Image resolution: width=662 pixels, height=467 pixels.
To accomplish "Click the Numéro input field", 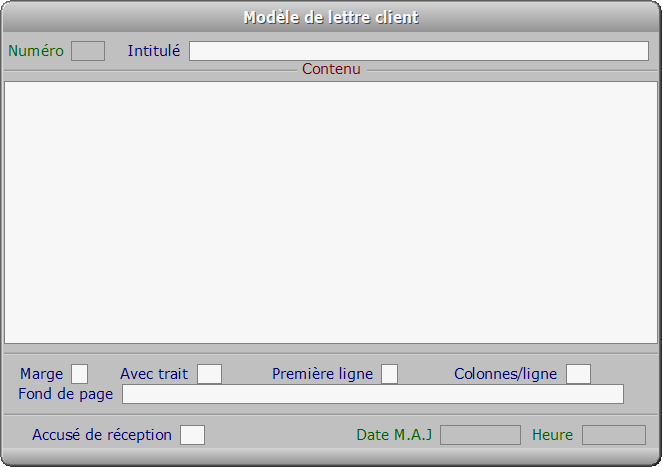I will 88,51.
